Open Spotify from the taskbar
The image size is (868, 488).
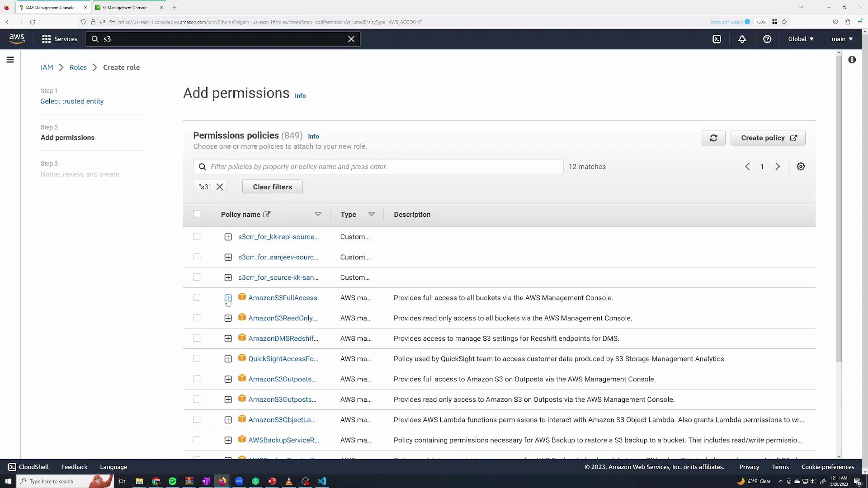[172, 481]
